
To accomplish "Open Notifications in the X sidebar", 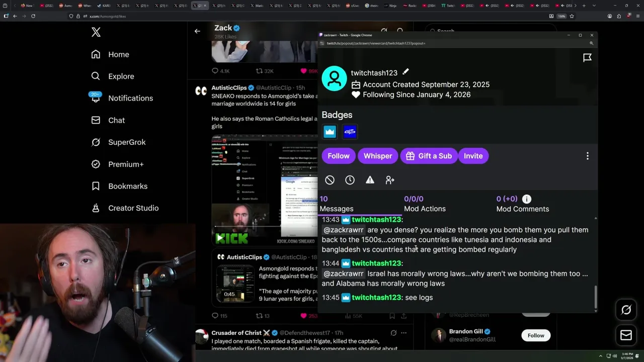I will click(122, 98).
